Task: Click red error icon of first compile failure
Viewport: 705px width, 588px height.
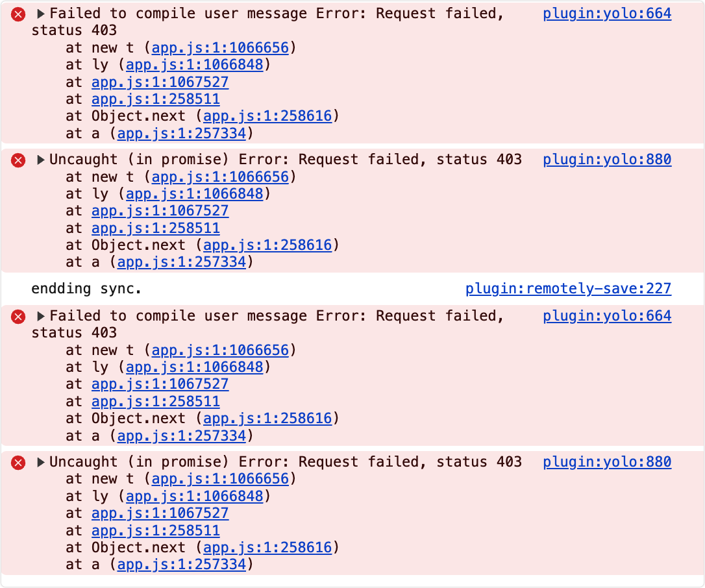Action: [18, 14]
